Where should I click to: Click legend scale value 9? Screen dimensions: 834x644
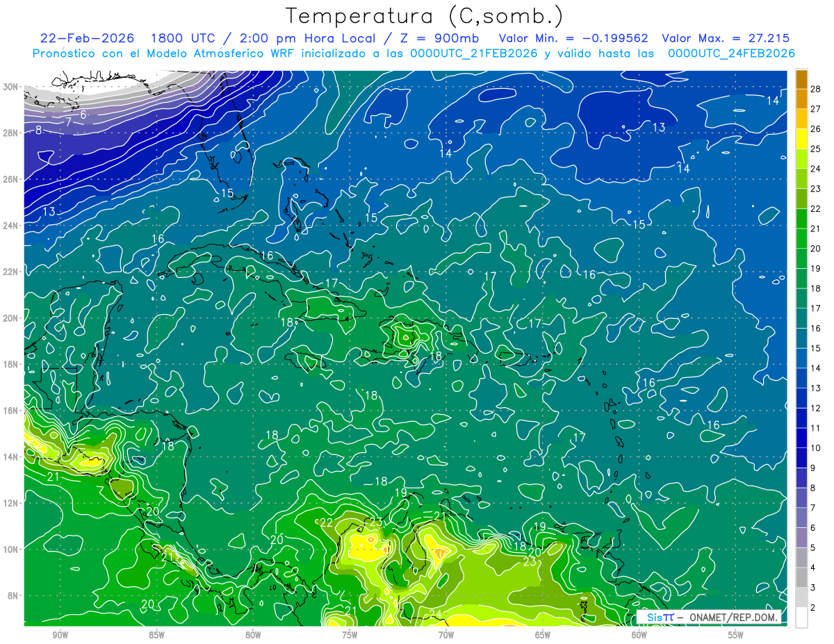[813, 468]
